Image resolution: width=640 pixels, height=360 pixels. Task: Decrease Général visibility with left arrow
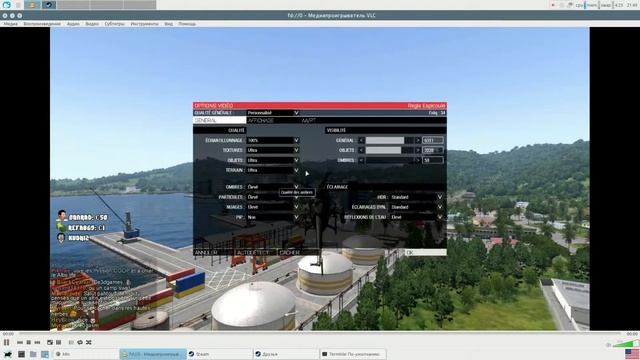361,140
